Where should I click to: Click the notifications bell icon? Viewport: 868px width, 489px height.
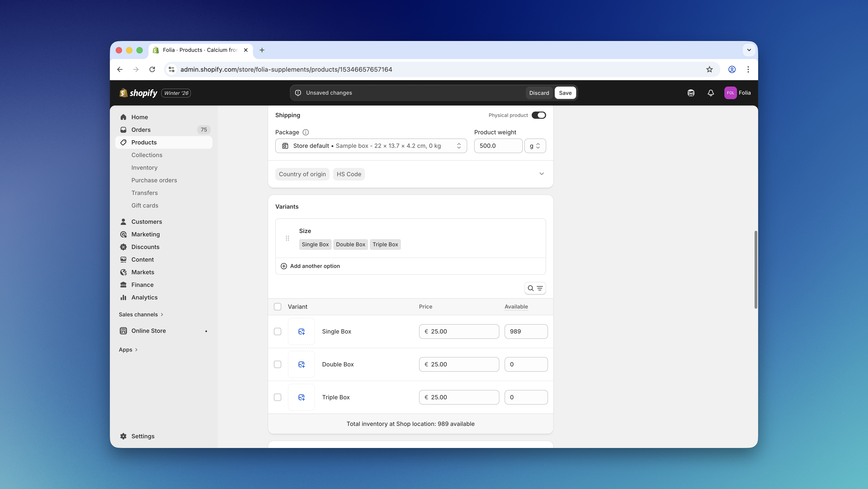[x=711, y=93]
